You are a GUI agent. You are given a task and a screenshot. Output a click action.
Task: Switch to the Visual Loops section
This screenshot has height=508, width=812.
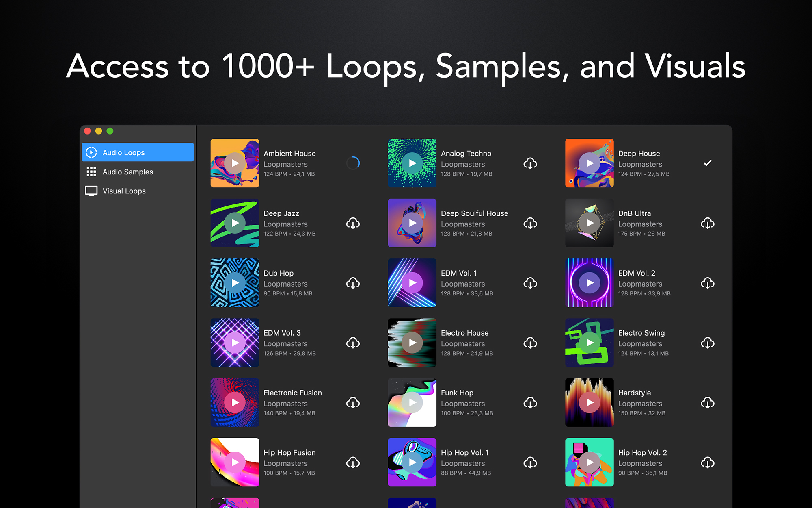124,191
